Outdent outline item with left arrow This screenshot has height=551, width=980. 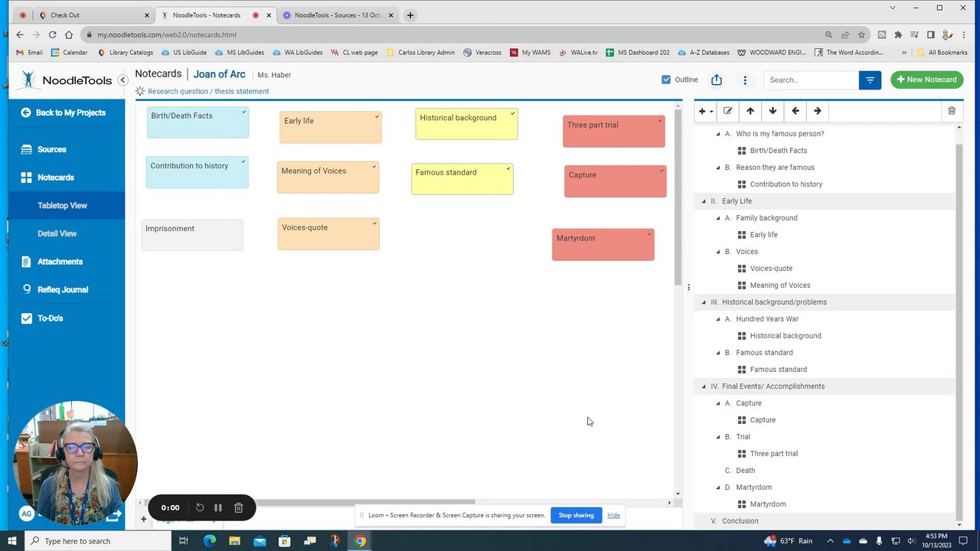point(795,111)
